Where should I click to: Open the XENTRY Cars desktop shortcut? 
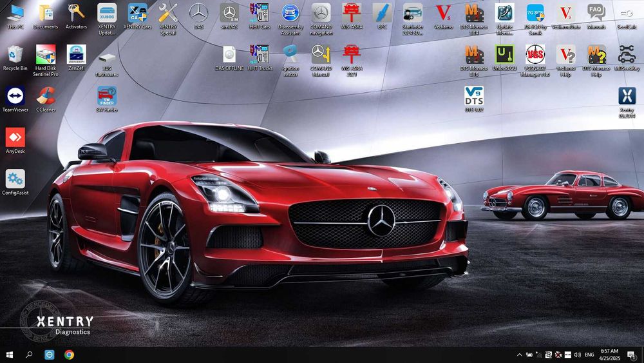pos(138,17)
